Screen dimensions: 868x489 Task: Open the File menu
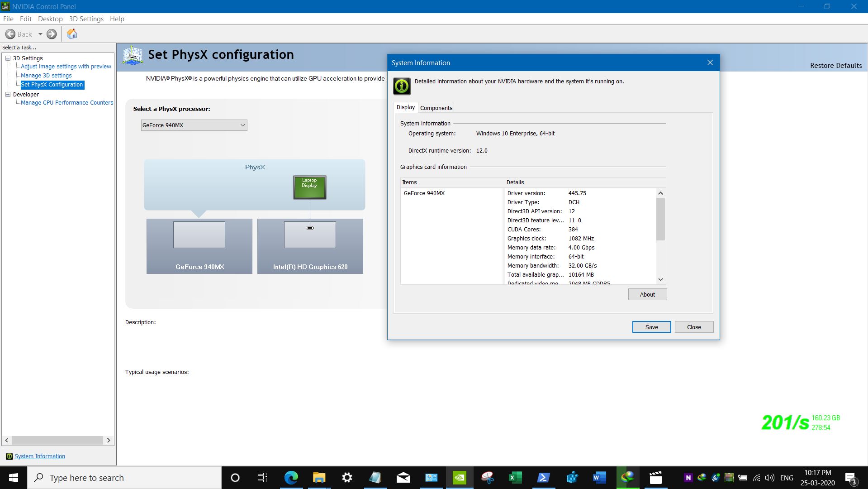click(x=8, y=19)
